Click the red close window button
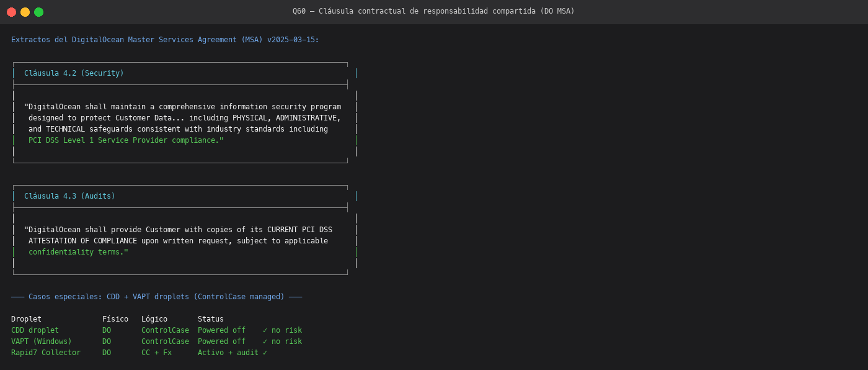This screenshot has height=370, width=868. point(11,12)
